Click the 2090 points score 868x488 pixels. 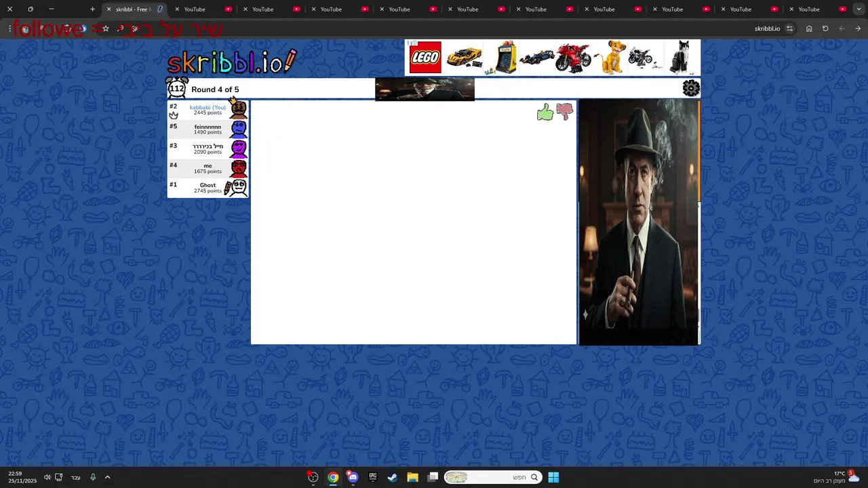(208, 152)
